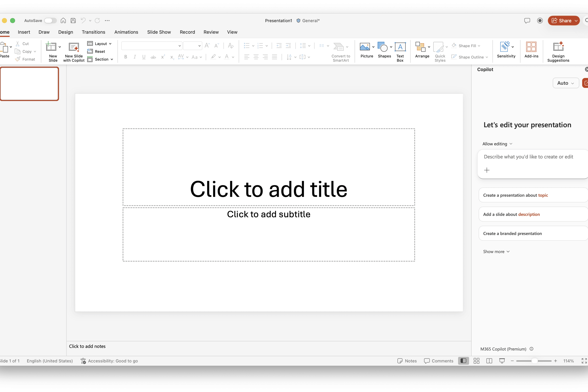This screenshot has height=392, width=588.
Task: Switch to Reading view in status bar
Action: coord(489,361)
